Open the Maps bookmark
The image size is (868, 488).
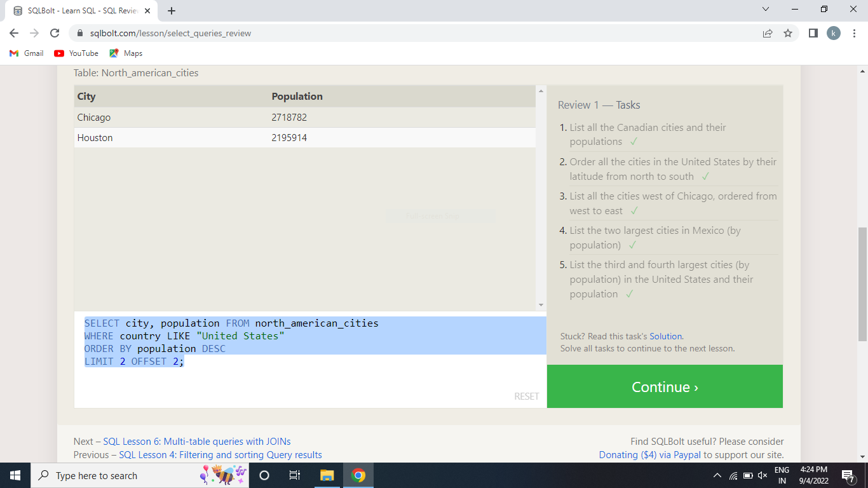coord(126,53)
